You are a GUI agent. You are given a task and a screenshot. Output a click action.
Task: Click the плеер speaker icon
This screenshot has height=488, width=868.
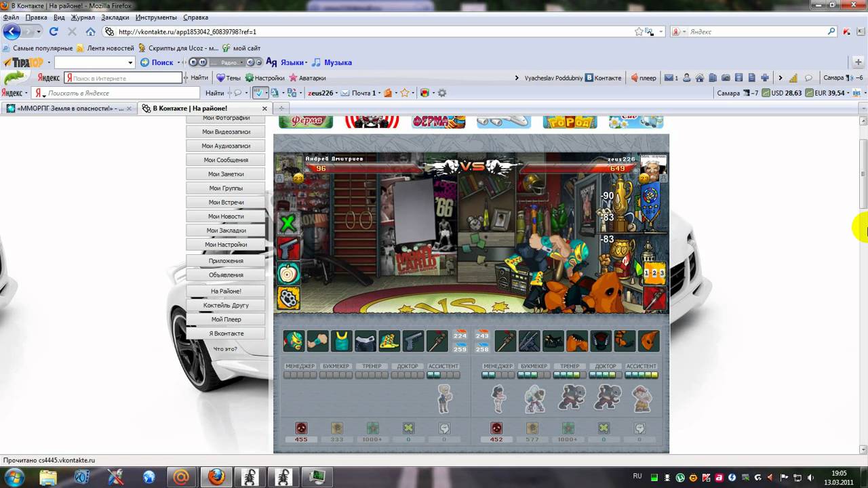(634, 78)
